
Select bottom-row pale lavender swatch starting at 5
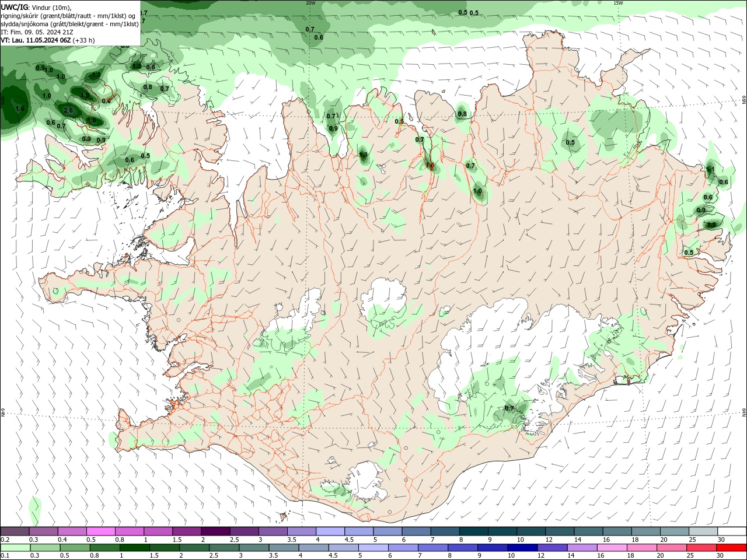(x=373, y=548)
